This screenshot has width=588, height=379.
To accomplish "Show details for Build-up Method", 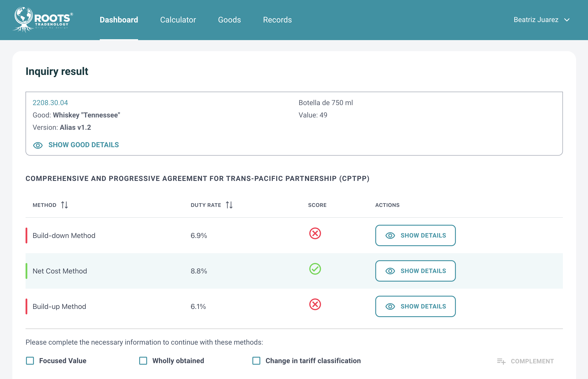I will (x=415, y=307).
